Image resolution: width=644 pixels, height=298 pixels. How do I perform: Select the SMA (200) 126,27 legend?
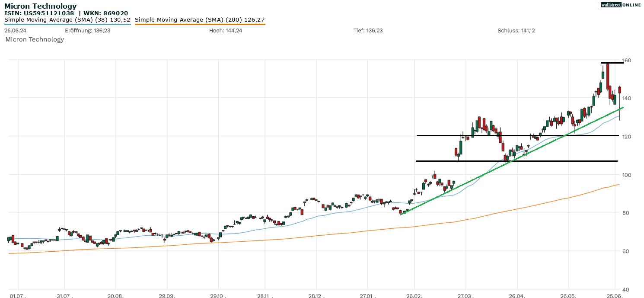tap(200, 20)
